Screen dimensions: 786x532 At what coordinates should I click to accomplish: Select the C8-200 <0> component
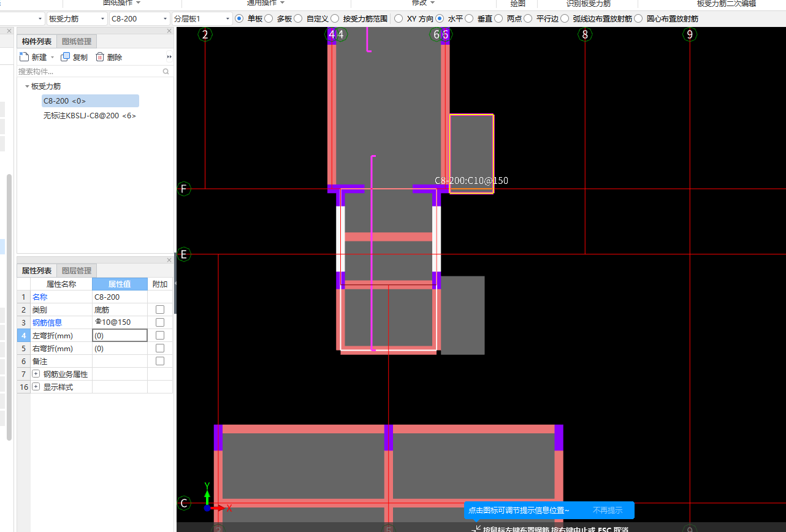point(90,101)
